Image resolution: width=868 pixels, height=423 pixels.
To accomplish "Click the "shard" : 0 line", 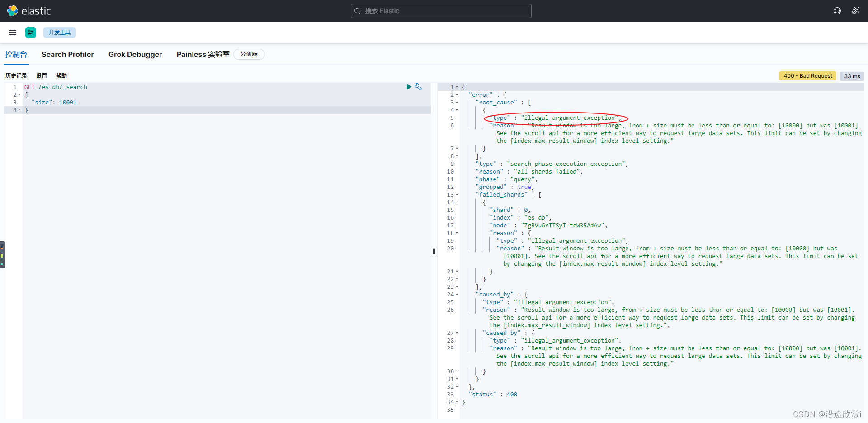I will (510, 210).
